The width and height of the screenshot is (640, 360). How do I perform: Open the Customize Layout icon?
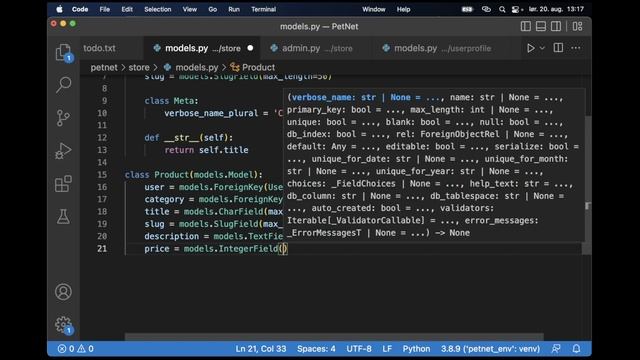coord(578,27)
